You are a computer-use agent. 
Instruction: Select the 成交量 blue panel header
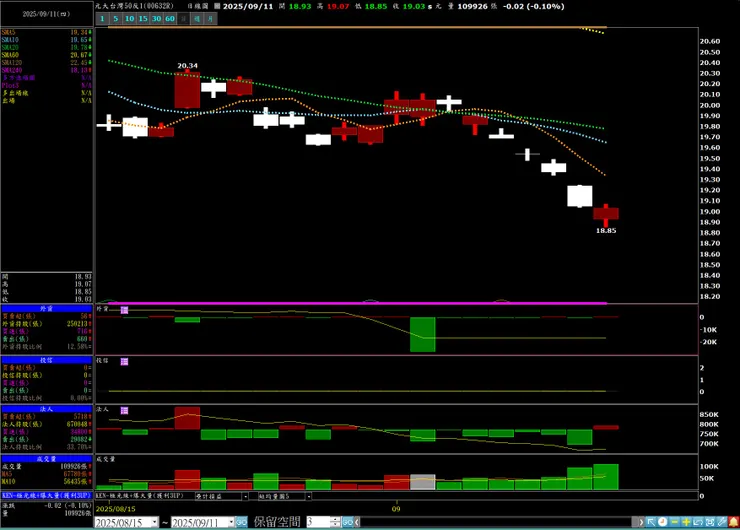pos(47,459)
